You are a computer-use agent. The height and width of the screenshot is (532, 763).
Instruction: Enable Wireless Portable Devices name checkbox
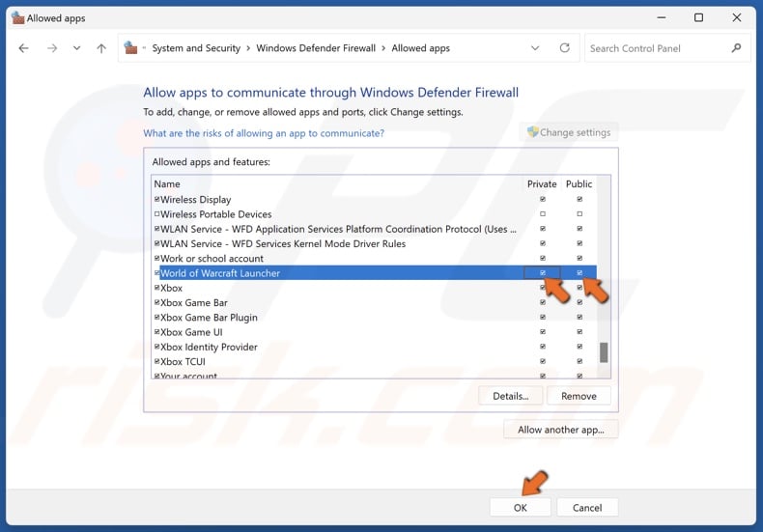pos(156,213)
